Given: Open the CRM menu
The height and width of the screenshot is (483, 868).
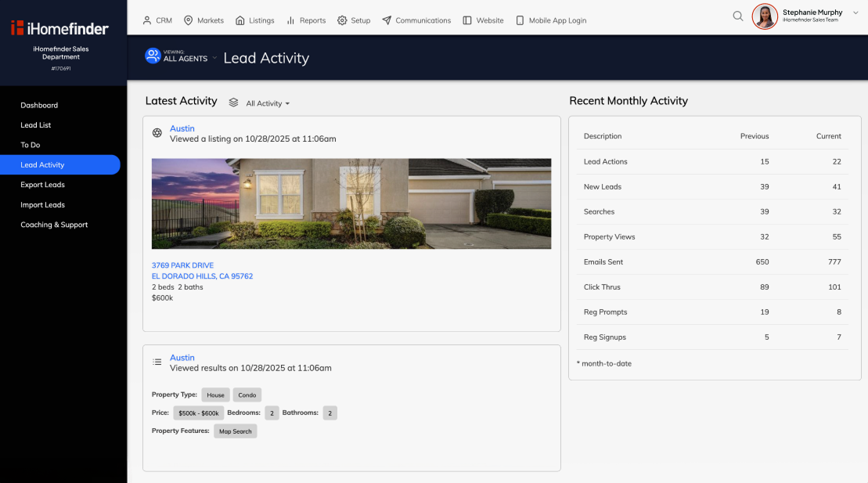Looking at the screenshot, I should tap(157, 20).
